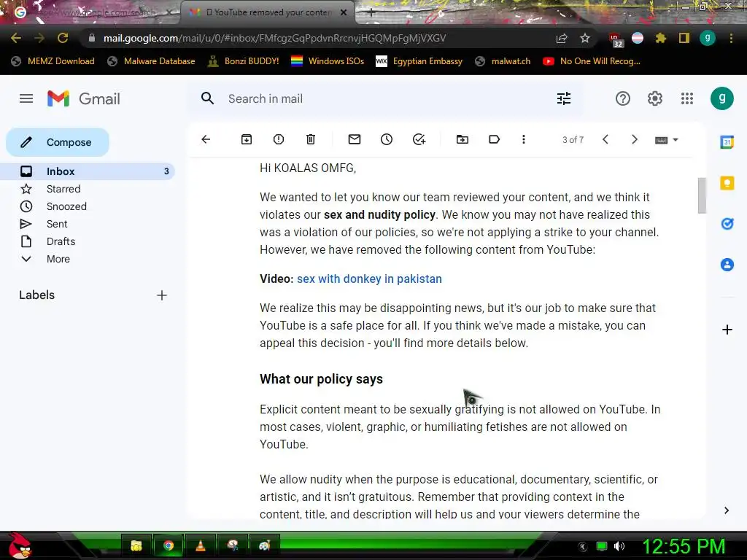Open Google apps grid
The image size is (747, 560).
687,98
